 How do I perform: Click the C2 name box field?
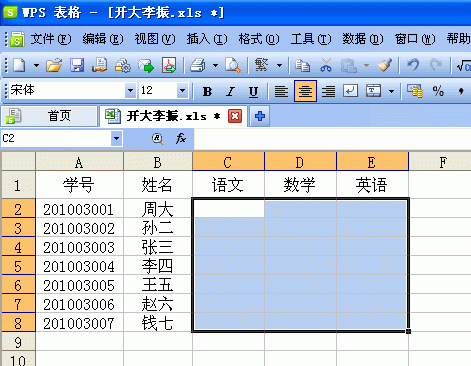pos(56,138)
